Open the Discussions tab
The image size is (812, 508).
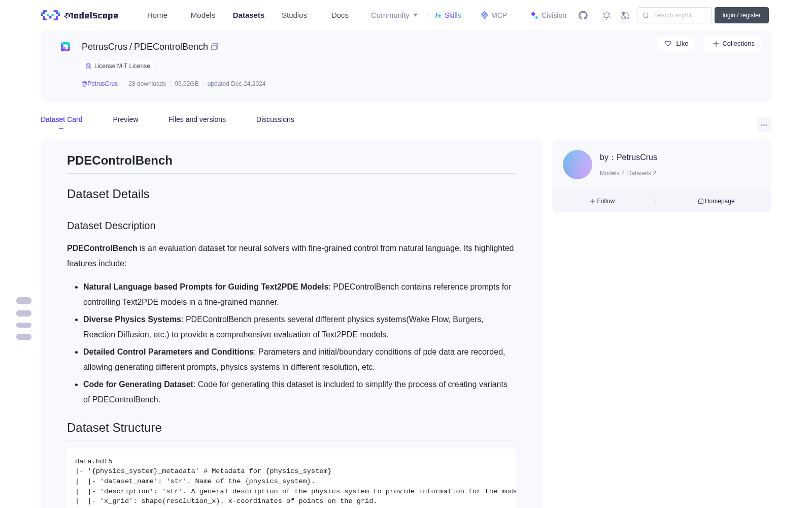275,119
